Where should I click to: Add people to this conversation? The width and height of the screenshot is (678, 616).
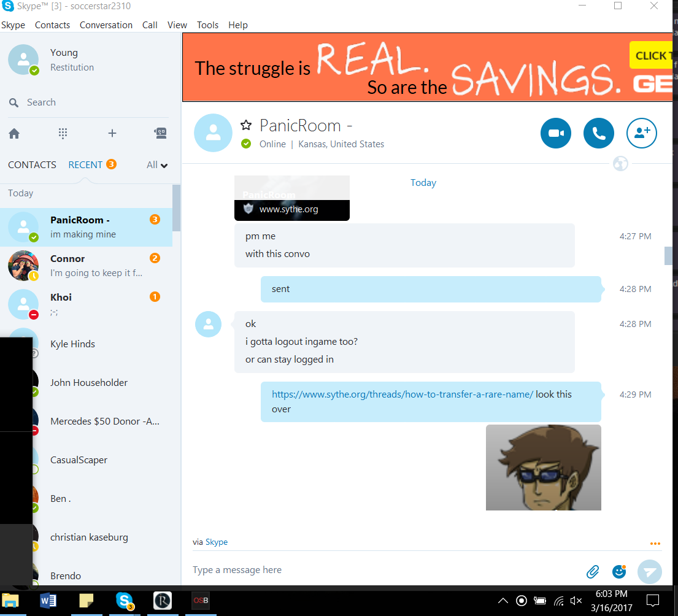[642, 133]
